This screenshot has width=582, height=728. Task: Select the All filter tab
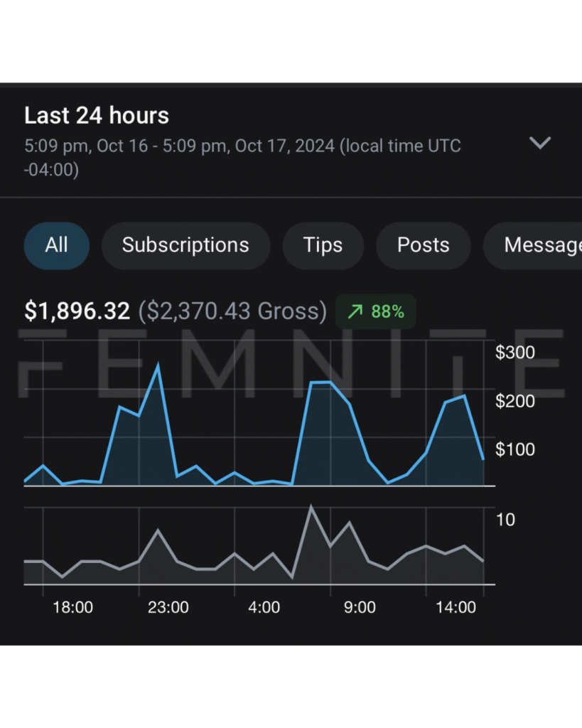point(57,245)
